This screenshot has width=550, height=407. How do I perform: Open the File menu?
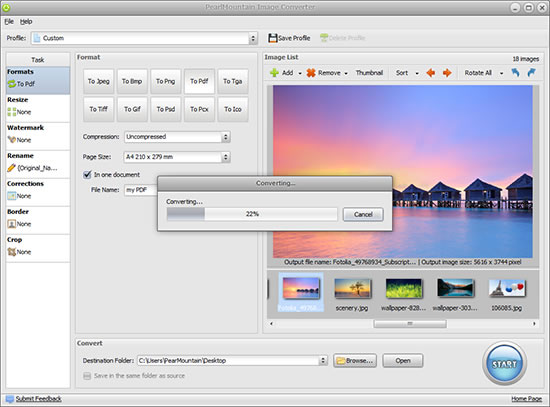point(9,22)
